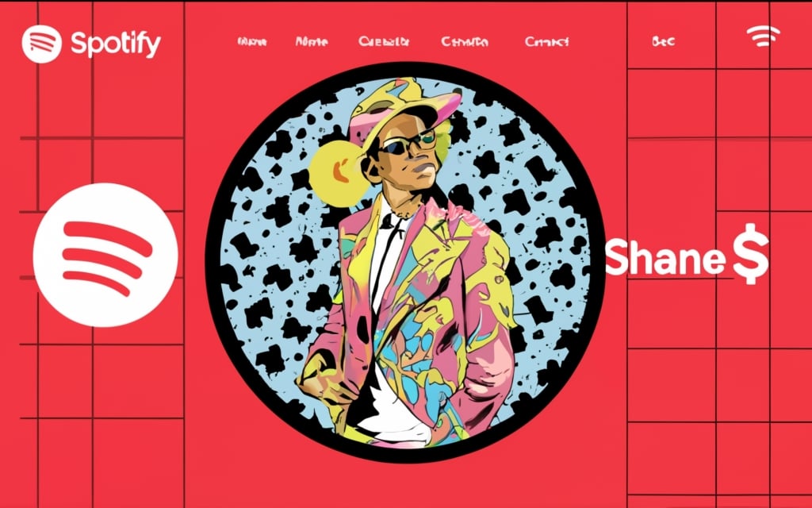Click the white curved-waves icon in header corner
Image resolution: width=812 pixels, height=508 pixels.
pos(763,36)
